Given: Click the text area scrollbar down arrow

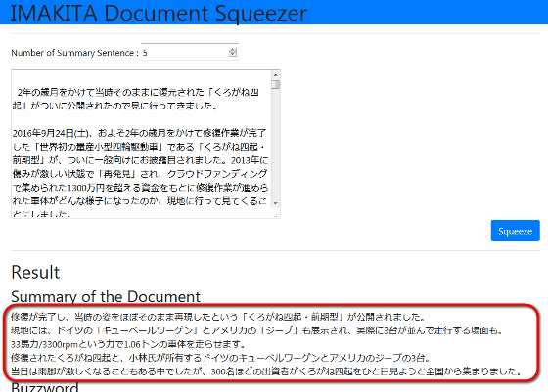Looking at the screenshot, I should coord(275,203).
